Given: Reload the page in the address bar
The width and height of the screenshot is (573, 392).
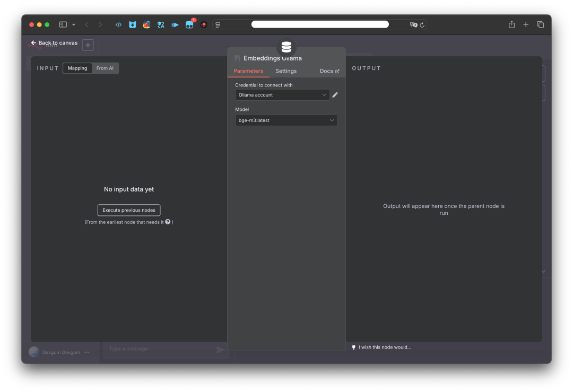Looking at the screenshot, I should (x=422, y=25).
